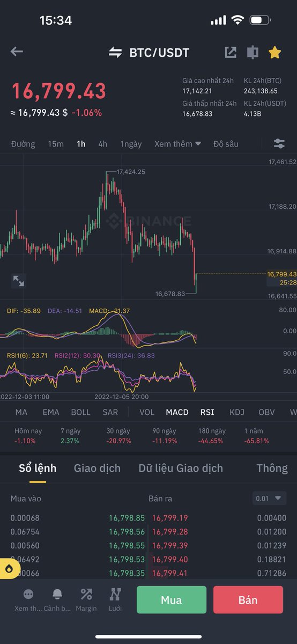This screenshot has width=297, height=644.
Task: Enable the EMA indicator
Action: click(x=51, y=412)
